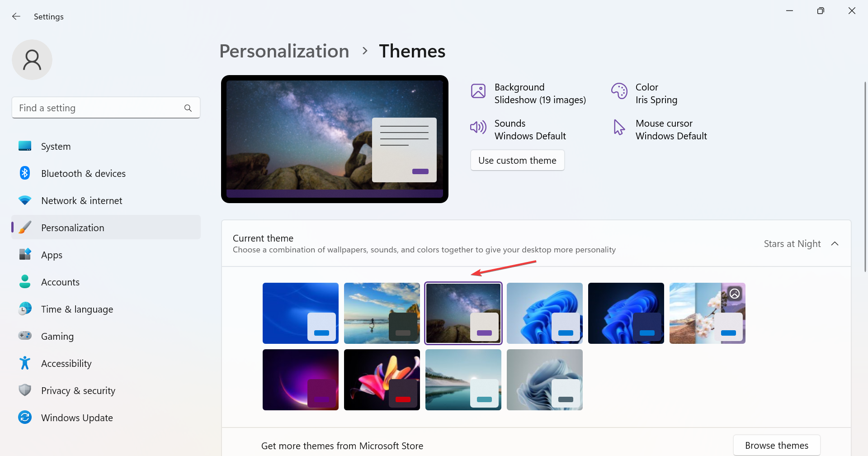Image resolution: width=868 pixels, height=456 pixels.
Task: Select the Windows dark bloom theme
Action: pyautogui.click(x=626, y=313)
